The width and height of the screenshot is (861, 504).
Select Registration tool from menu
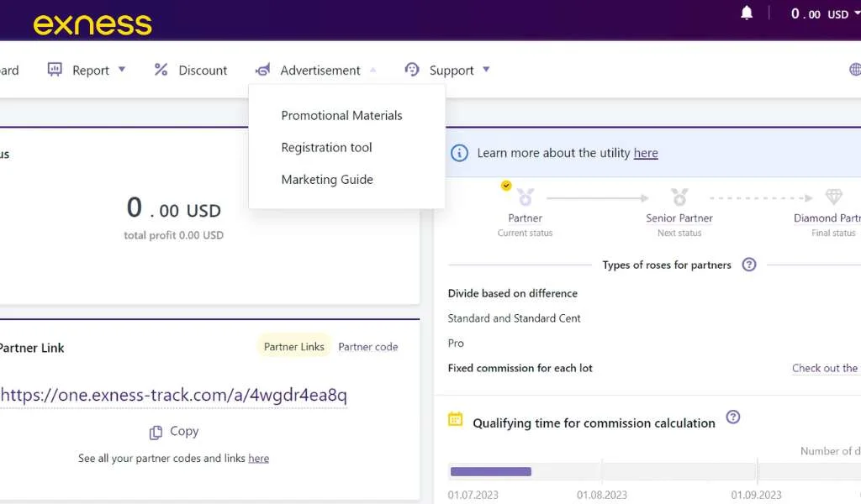(x=326, y=147)
